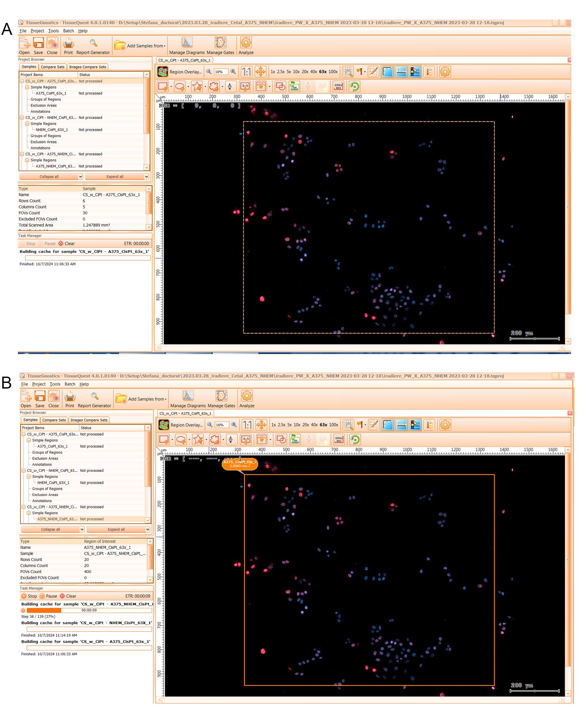Open Add Samples from dropdown in panel A
The width and height of the screenshot is (588, 725).
[140, 46]
